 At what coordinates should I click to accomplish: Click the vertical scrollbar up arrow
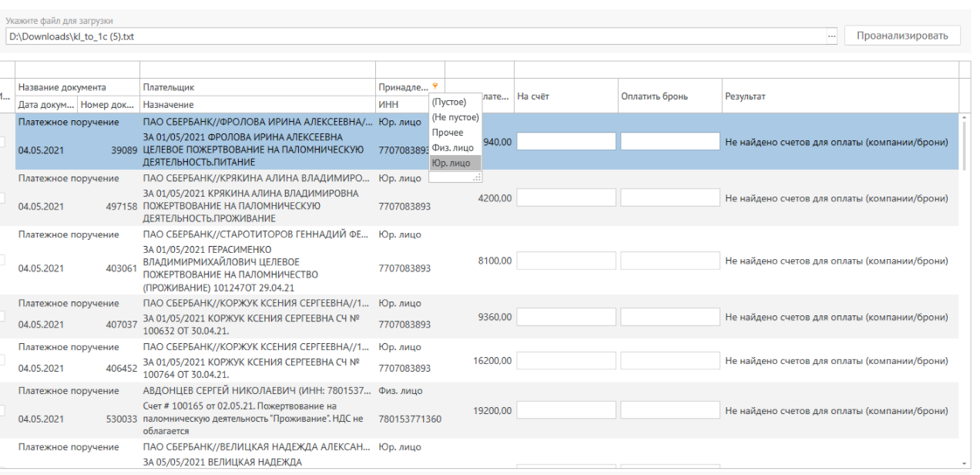(964, 118)
